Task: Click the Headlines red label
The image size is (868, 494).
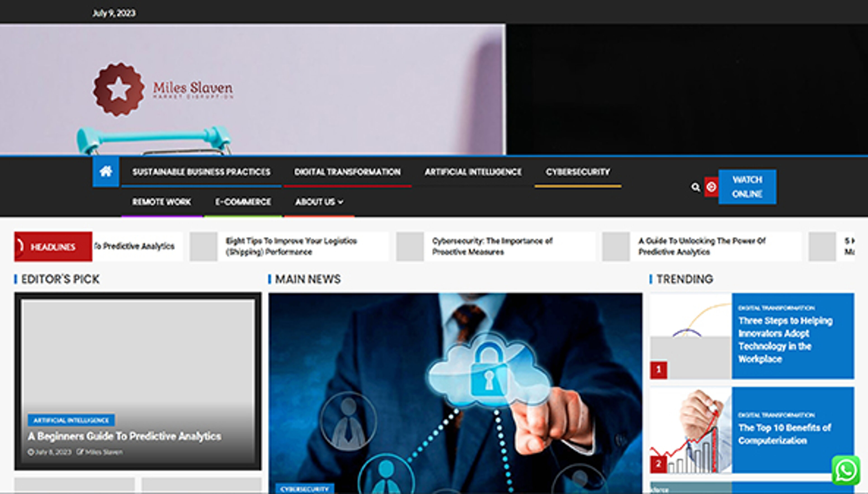Action: tap(53, 247)
